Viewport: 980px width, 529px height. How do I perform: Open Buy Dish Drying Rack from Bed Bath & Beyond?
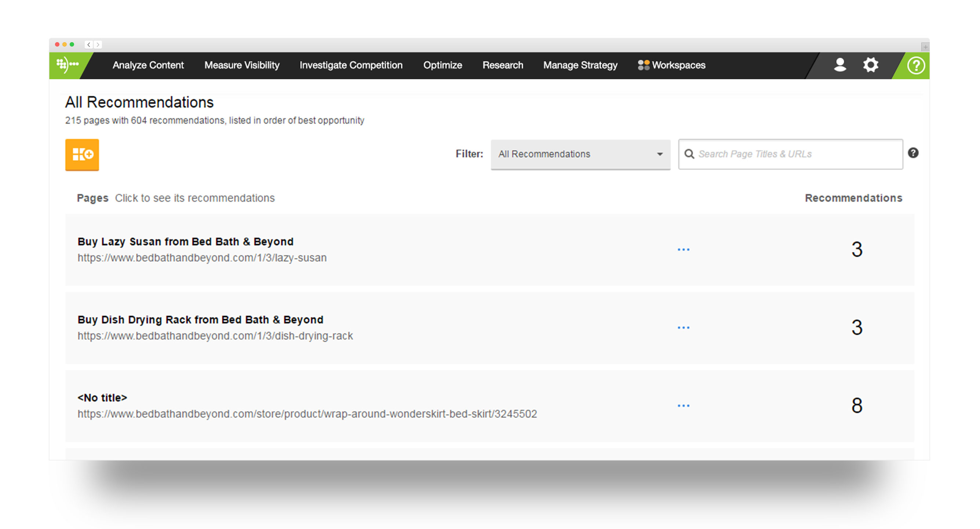(200, 319)
